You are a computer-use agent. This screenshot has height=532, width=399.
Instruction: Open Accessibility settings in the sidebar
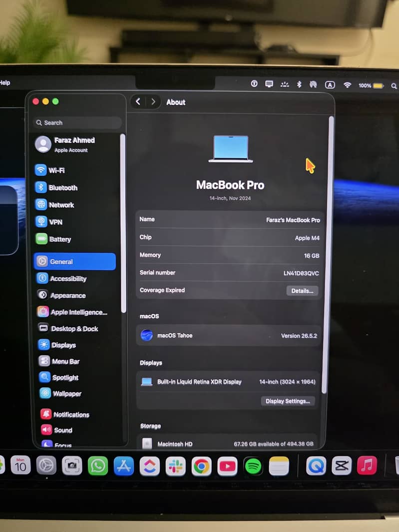[61, 278]
